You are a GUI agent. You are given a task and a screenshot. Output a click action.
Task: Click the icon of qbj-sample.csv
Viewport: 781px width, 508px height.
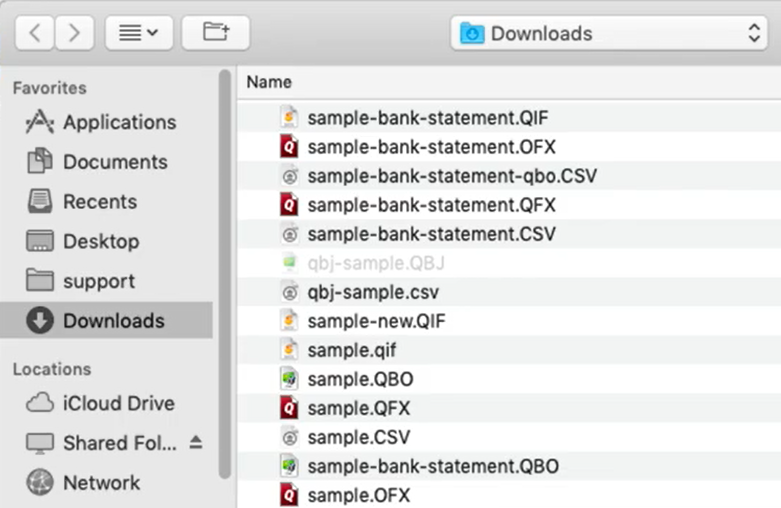[x=289, y=292]
